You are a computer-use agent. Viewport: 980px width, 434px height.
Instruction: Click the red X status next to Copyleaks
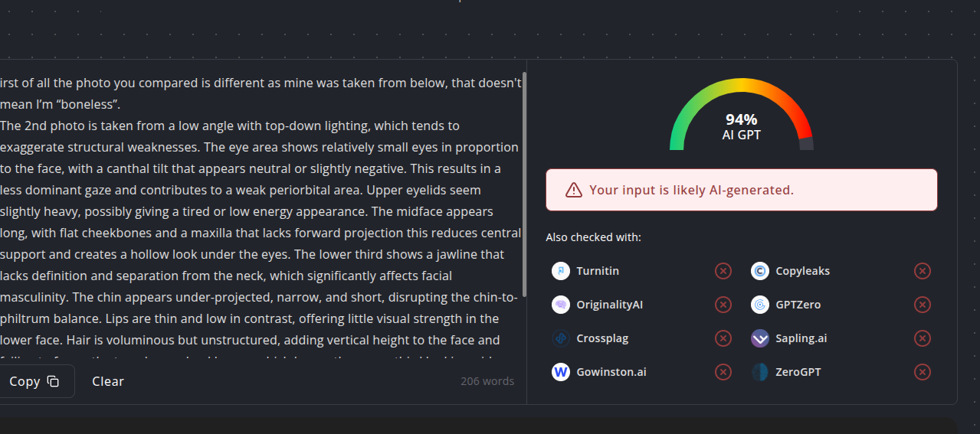click(x=923, y=271)
